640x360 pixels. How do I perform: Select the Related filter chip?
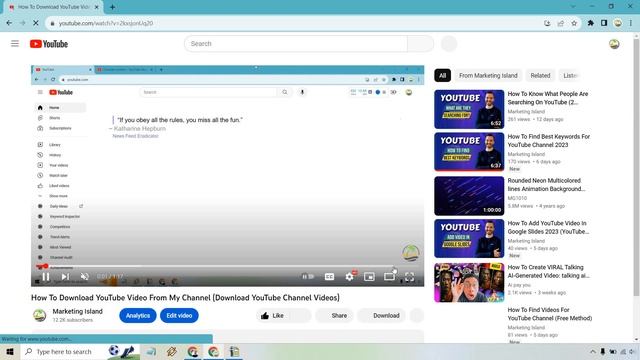pos(540,76)
